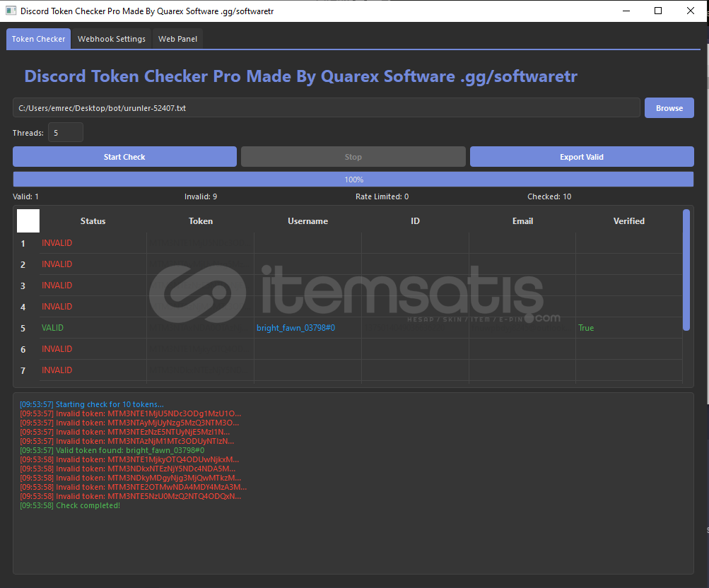709x588 pixels.
Task: Click the Verified value True in row 5
Action: point(586,328)
